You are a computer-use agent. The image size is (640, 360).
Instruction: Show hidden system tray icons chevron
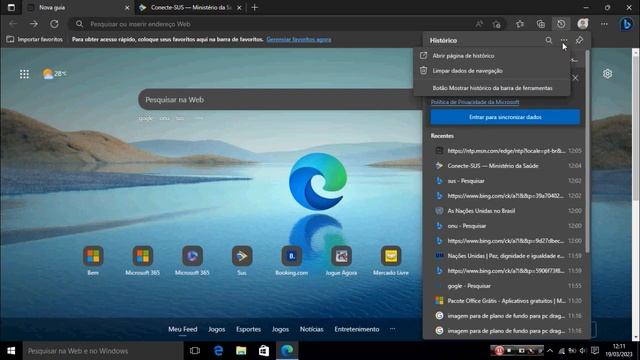tap(550, 351)
